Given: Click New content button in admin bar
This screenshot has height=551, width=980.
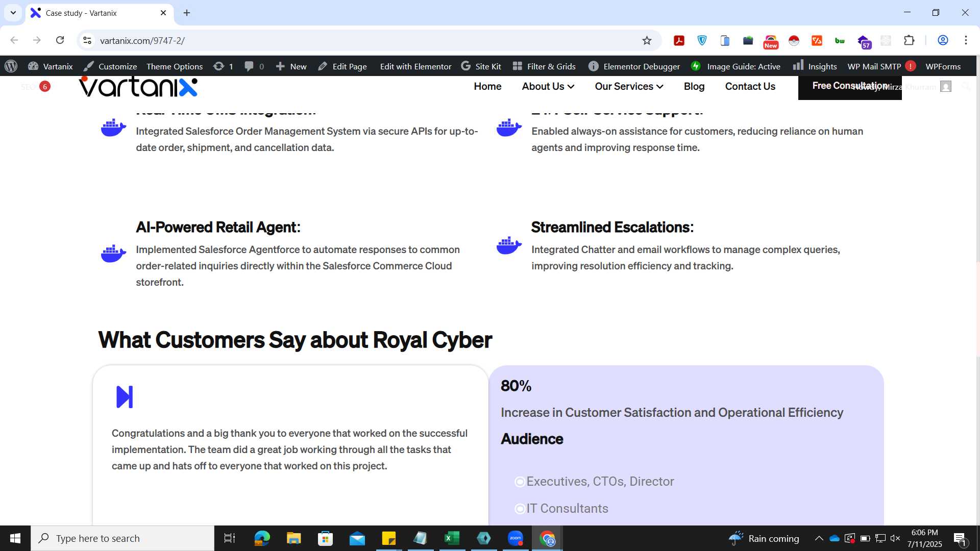Looking at the screenshot, I should [x=291, y=66].
